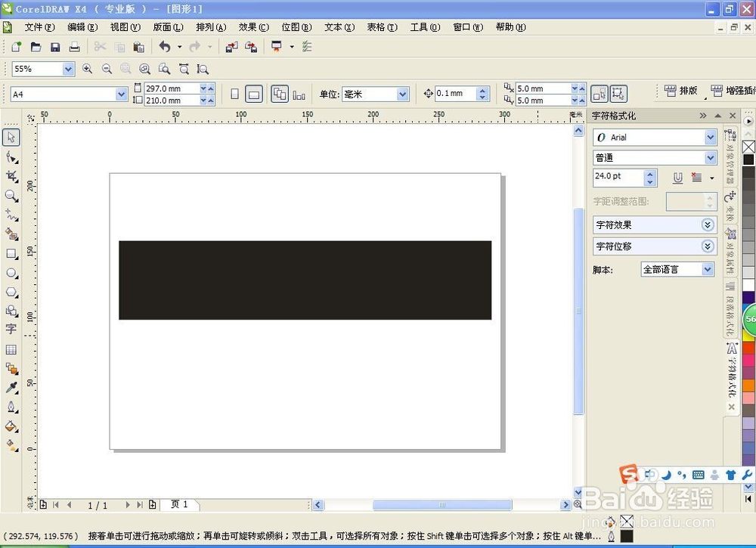
Task: Click the Zoom In magnifier on the toolbar
Action: coord(88,69)
